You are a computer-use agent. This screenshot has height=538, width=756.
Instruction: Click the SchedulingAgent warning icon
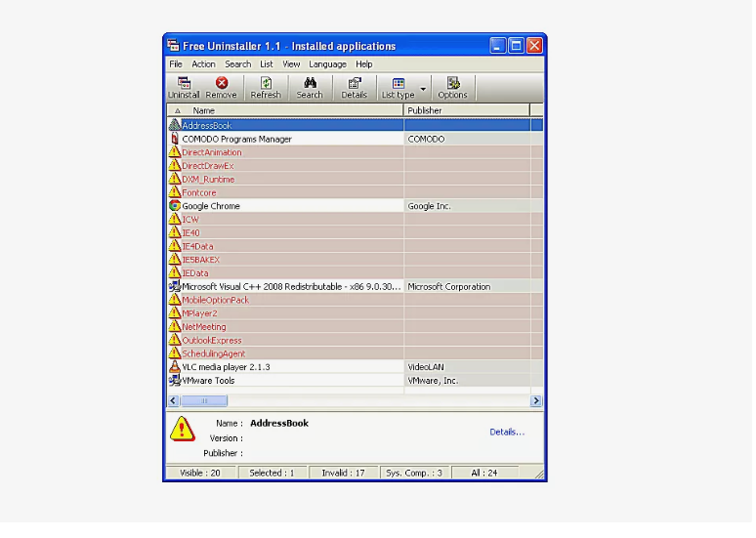tap(175, 353)
